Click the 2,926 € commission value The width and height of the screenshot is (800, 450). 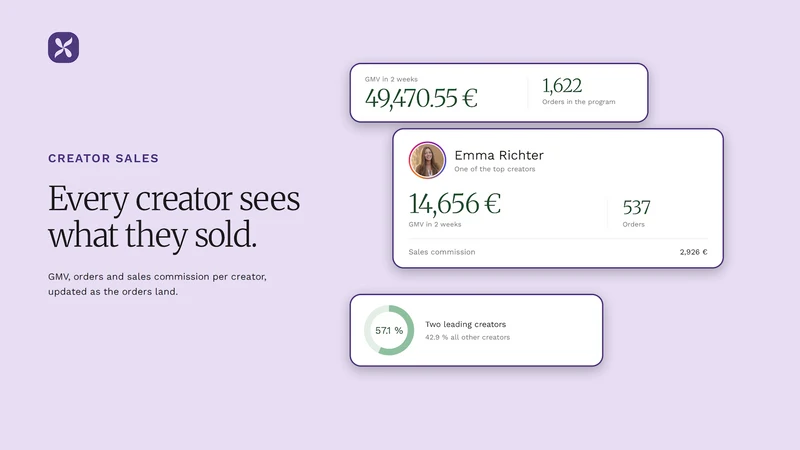pyautogui.click(x=693, y=252)
